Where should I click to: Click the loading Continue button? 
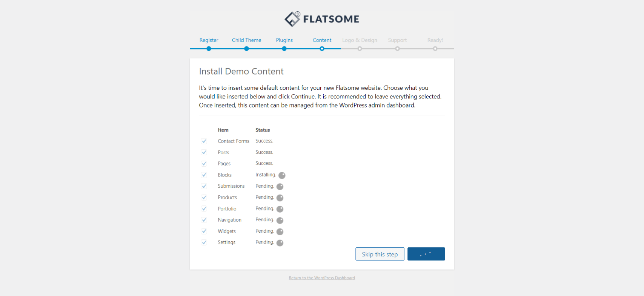426,254
